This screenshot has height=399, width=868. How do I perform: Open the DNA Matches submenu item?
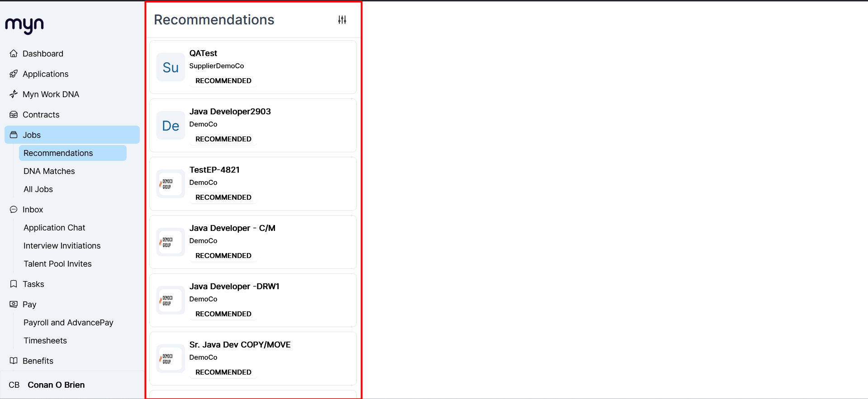click(x=49, y=171)
